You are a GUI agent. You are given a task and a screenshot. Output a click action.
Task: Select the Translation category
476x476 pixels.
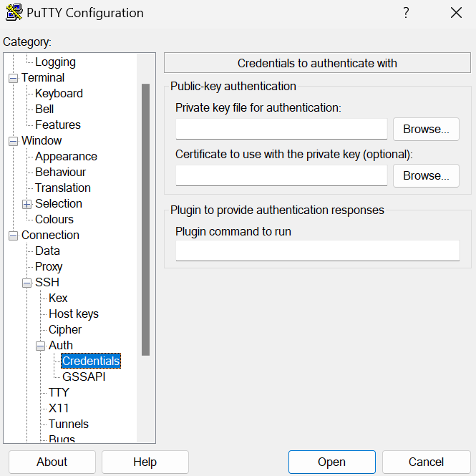click(63, 188)
